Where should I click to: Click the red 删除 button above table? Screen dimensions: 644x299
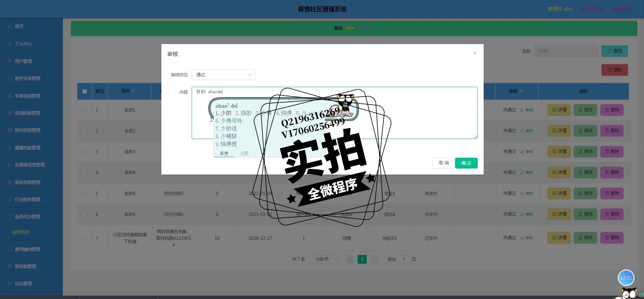click(615, 70)
